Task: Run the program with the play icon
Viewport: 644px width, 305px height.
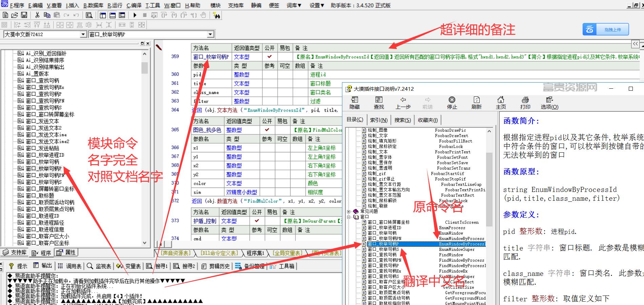Action: 135,15
